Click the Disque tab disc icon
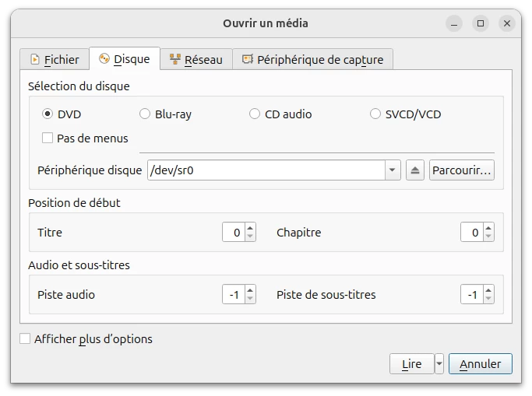The height and width of the screenshot is (396, 532). [104, 58]
